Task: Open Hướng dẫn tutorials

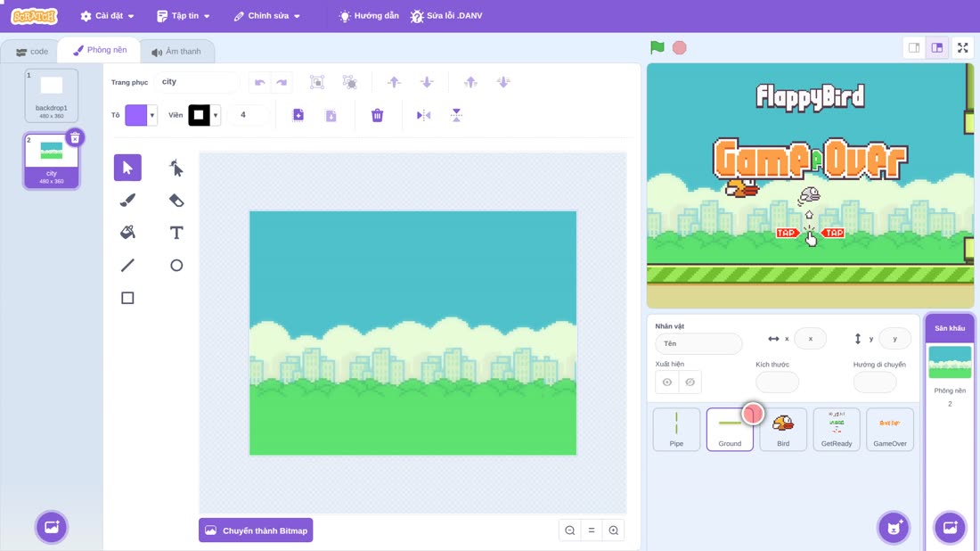Action: click(369, 16)
